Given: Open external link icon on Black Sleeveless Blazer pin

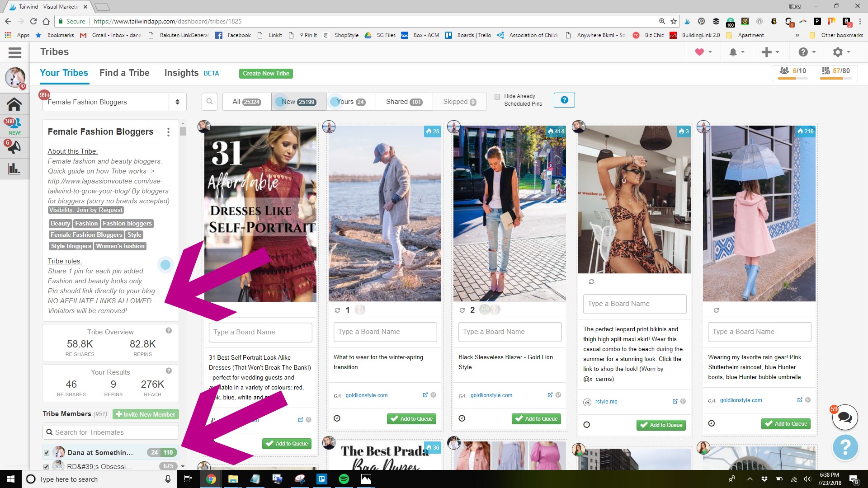Looking at the screenshot, I should [550, 395].
